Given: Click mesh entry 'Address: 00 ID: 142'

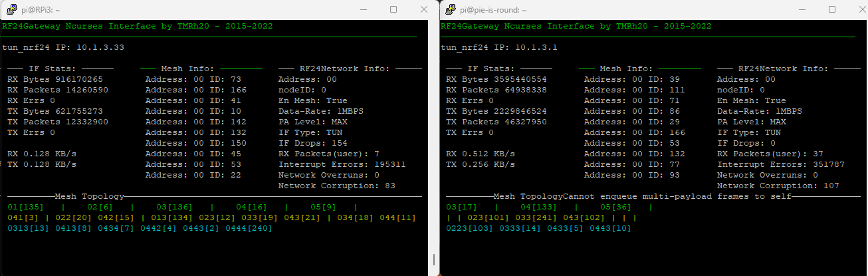Looking at the screenshot, I should point(196,122).
